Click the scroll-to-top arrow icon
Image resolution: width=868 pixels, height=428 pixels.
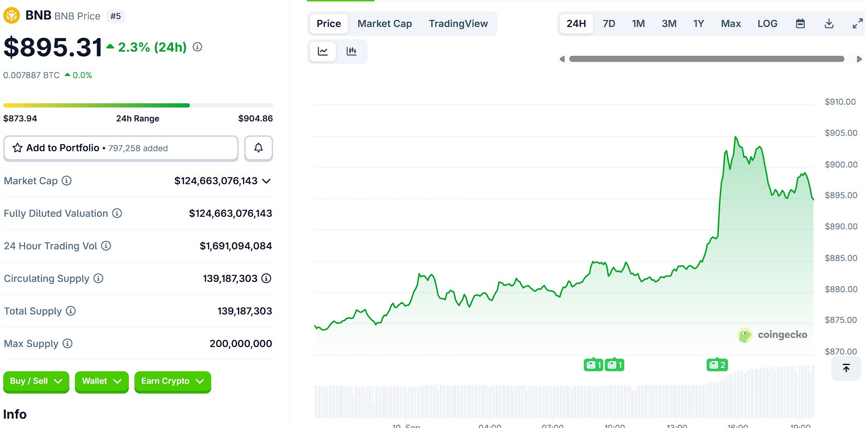tap(846, 368)
